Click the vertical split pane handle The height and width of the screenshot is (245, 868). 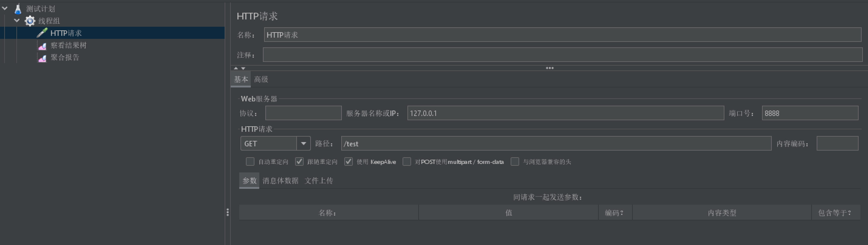coord(228,212)
